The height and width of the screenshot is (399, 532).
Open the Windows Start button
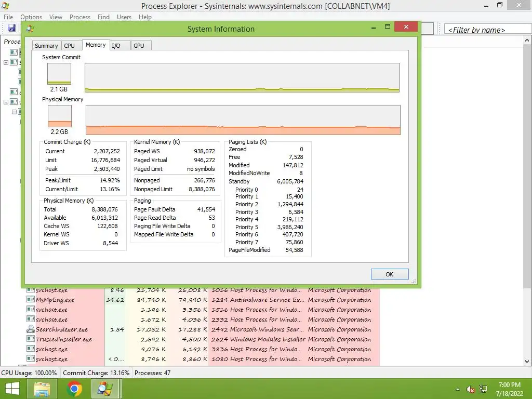point(12,389)
